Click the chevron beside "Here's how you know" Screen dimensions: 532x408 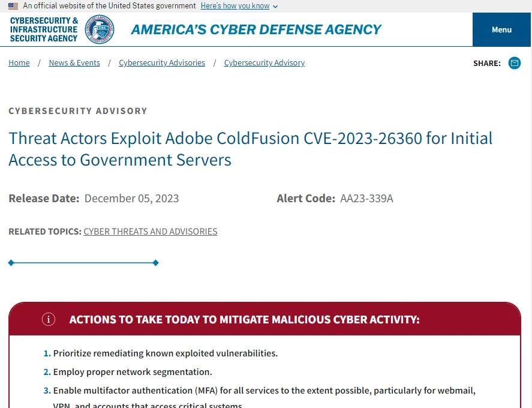pyautogui.click(x=275, y=7)
